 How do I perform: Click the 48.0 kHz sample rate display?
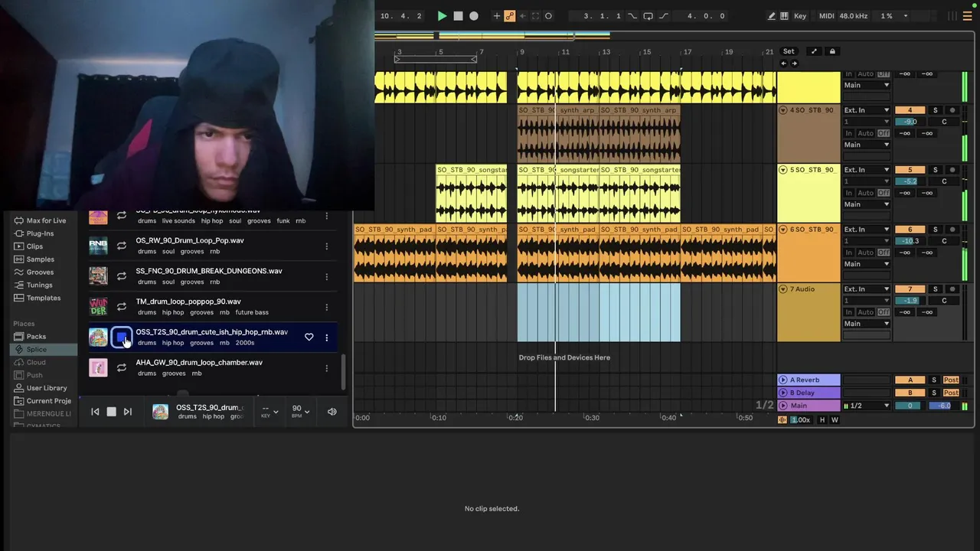(x=854, y=16)
